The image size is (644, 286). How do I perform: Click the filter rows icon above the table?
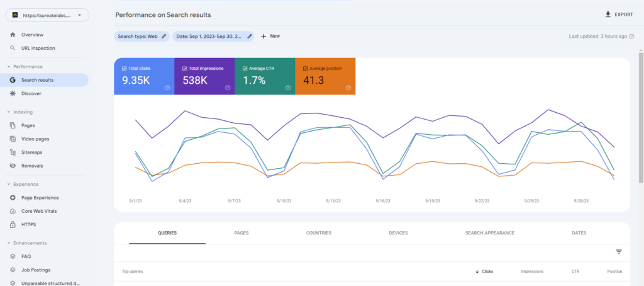pyautogui.click(x=618, y=251)
